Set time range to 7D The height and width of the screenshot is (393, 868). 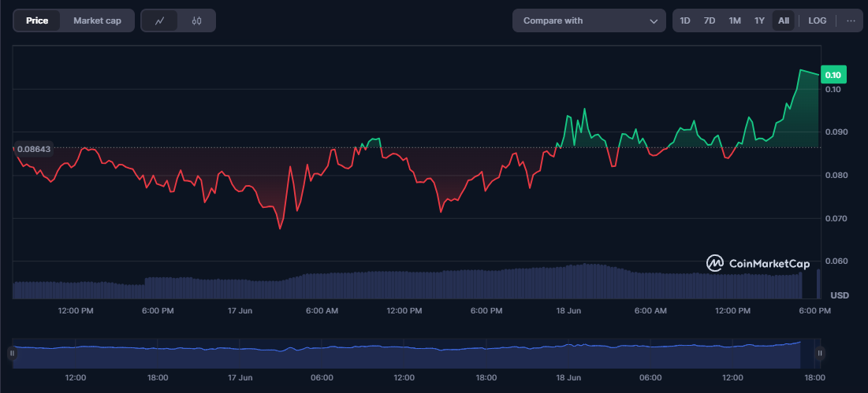pyautogui.click(x=709, y=20)
